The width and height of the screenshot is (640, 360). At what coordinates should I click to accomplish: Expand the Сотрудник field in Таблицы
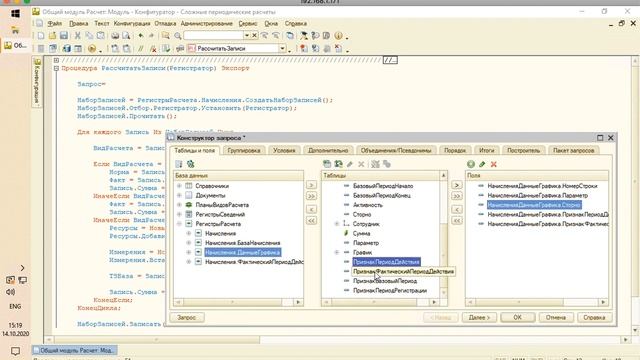[337, 224]
